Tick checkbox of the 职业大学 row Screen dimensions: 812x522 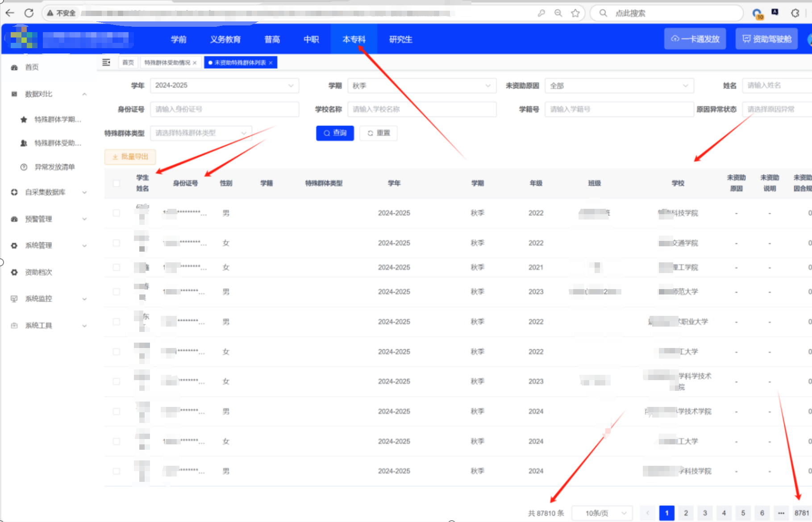117,322
